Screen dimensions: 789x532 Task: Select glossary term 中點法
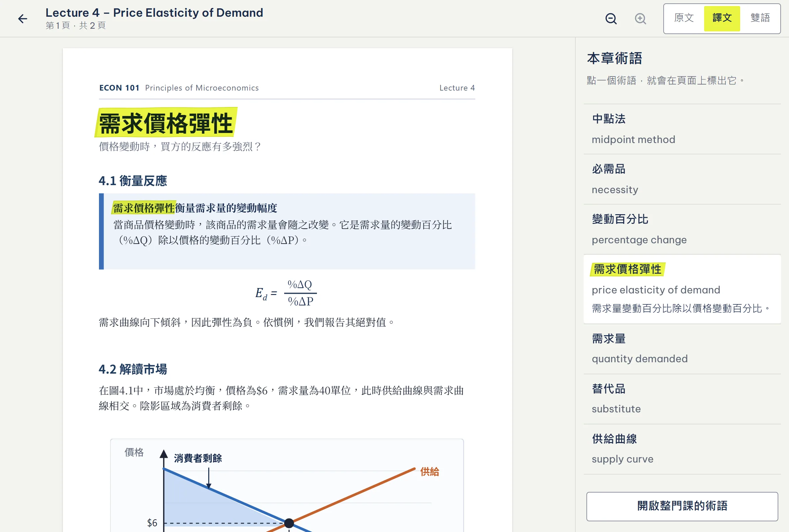(682, 129)
